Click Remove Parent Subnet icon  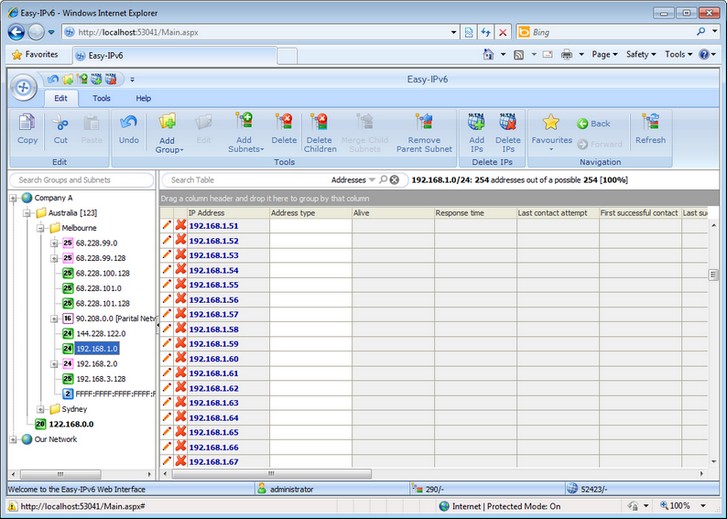tap(424, 122)
